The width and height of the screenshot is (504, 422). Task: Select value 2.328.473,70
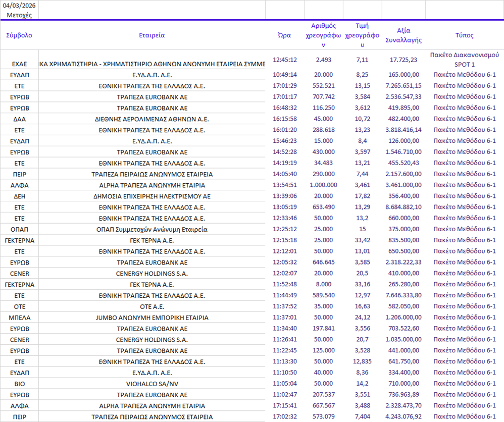coord(404,406)
